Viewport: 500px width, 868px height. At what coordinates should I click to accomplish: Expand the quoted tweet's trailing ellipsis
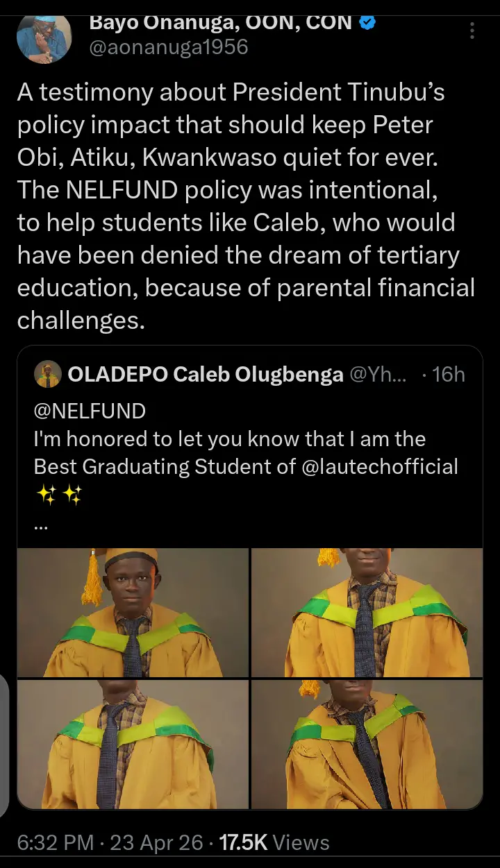(40, 525)
